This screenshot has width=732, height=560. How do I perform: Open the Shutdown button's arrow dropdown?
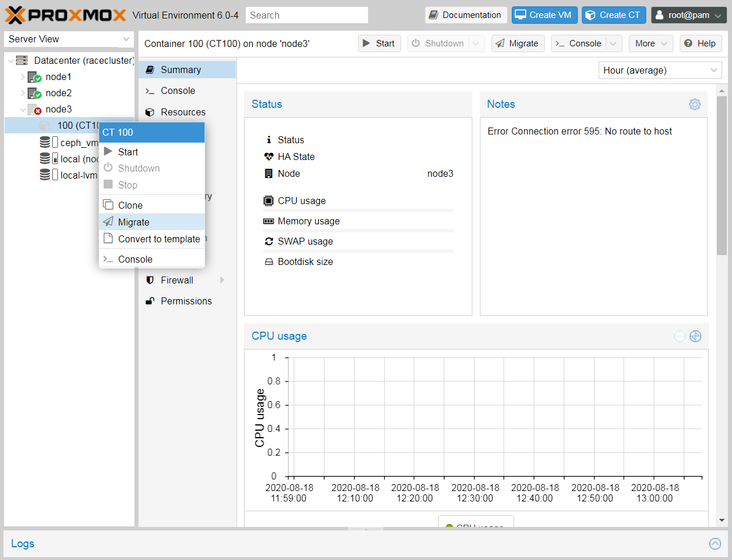coord(476,43)
